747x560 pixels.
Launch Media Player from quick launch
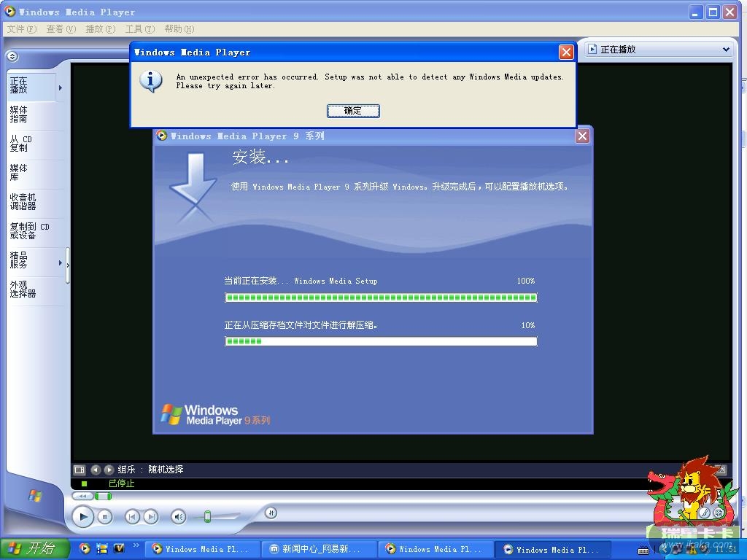click(85, 548)
